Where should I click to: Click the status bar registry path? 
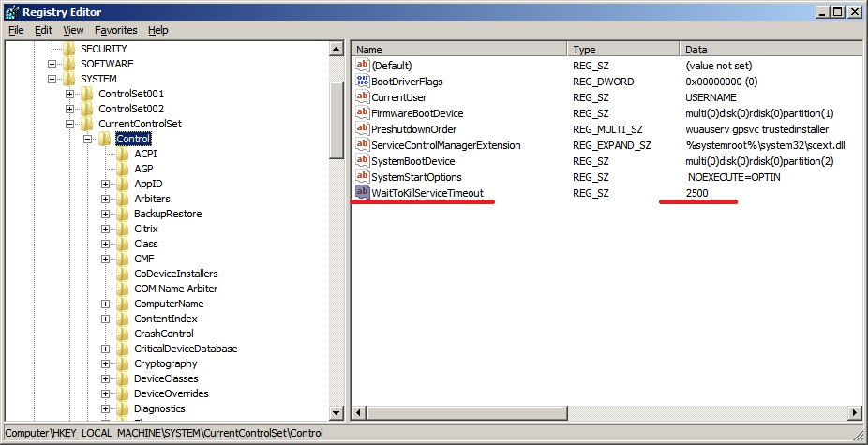coord(164,433)
